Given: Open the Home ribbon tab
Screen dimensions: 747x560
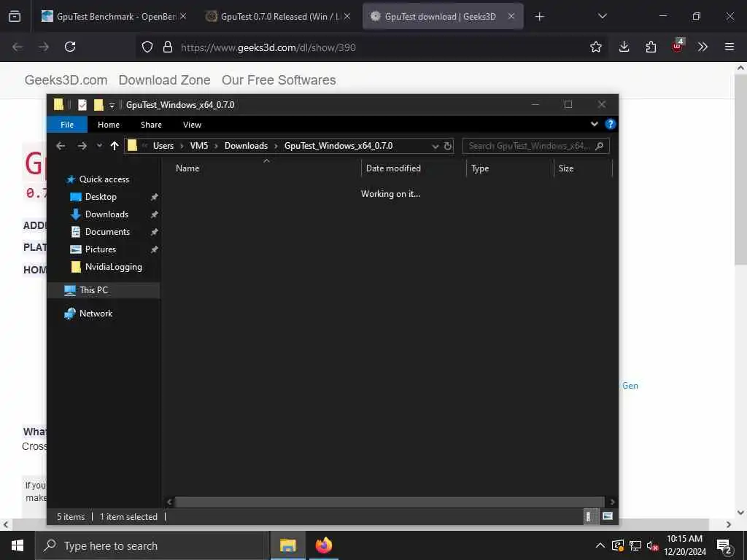Looking at the screenshot, I should click(109, 125).
